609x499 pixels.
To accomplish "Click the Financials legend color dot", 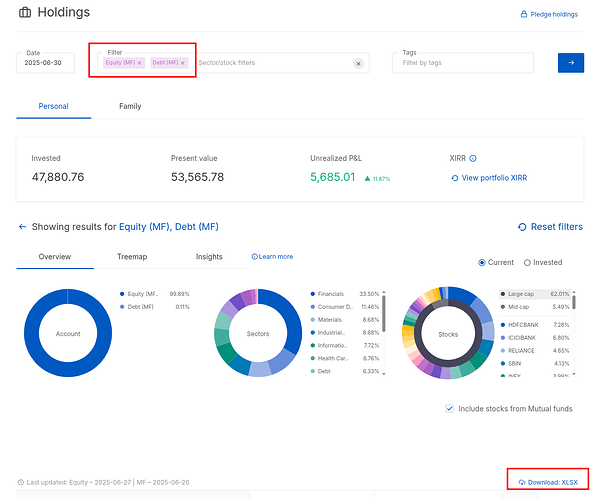I will pyautogui.click(x=313, y=294).
